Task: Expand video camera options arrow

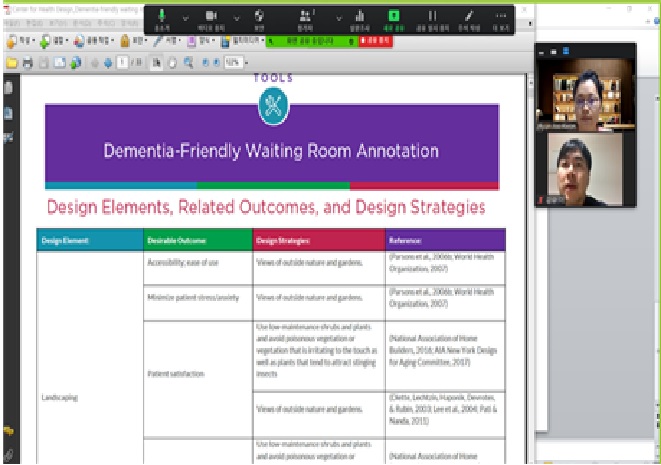Action: (236, 18)
